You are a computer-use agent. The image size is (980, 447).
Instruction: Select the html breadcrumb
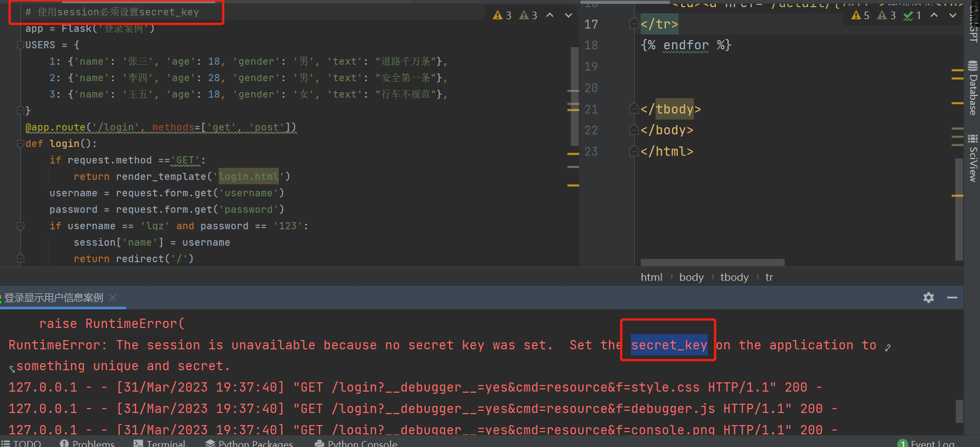(x=651, y=277)
